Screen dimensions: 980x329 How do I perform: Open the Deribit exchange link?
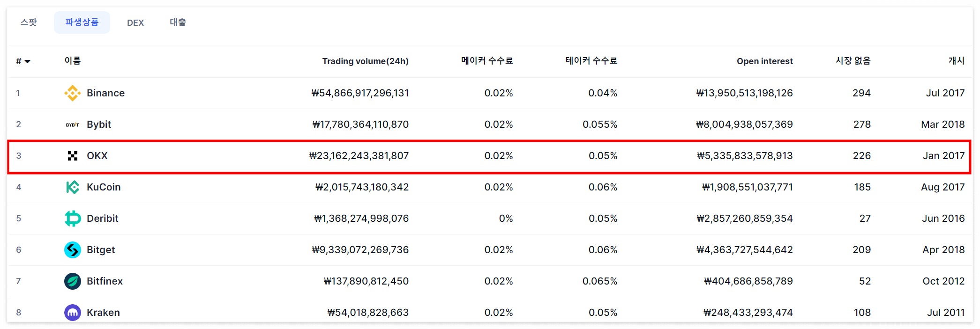coord(103,219)
